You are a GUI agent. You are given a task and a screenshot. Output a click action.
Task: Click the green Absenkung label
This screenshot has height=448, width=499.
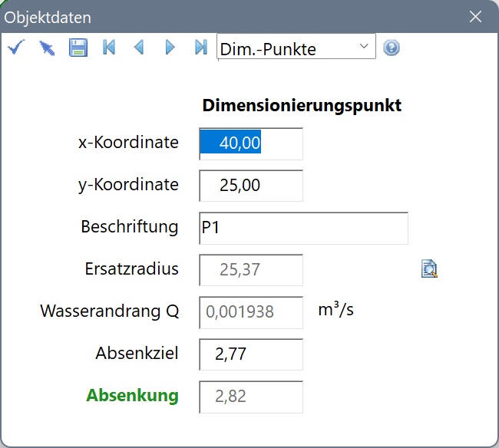click(x=132, y=396)
